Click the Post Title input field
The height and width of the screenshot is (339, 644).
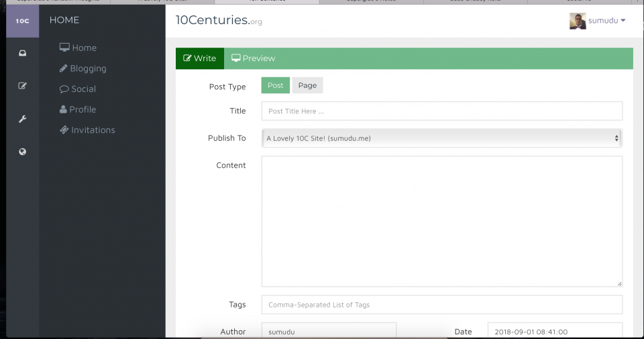click(441, 111)
